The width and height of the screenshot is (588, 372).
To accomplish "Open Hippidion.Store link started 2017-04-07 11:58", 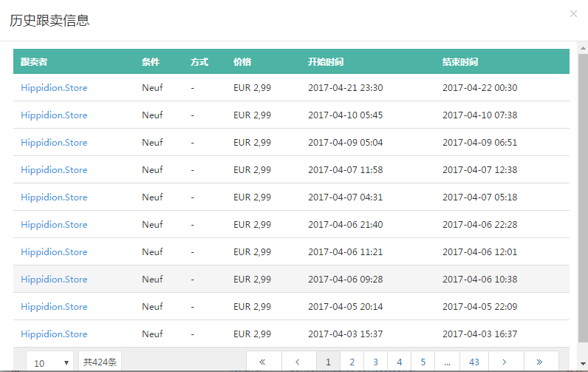I will 54,170.
